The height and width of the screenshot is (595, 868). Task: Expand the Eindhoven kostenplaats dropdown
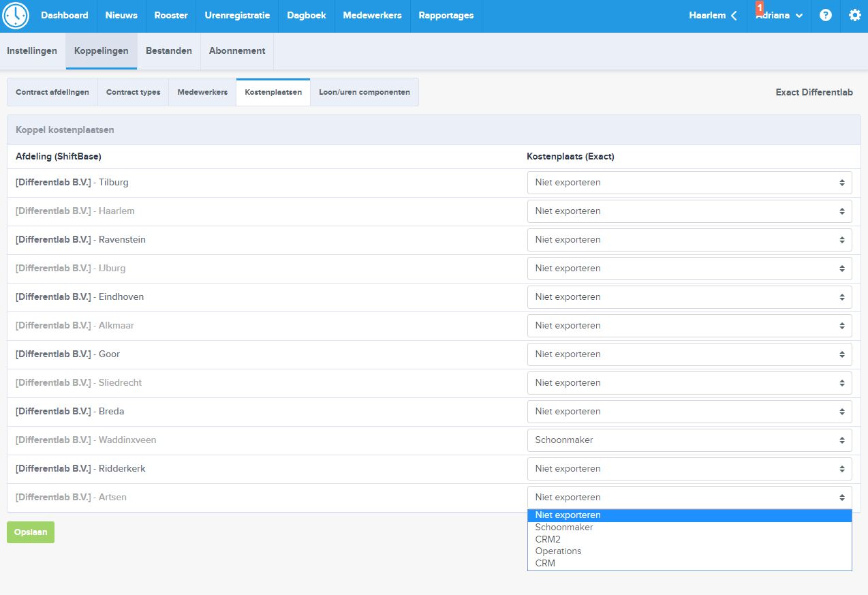click(x=689, y=297)
